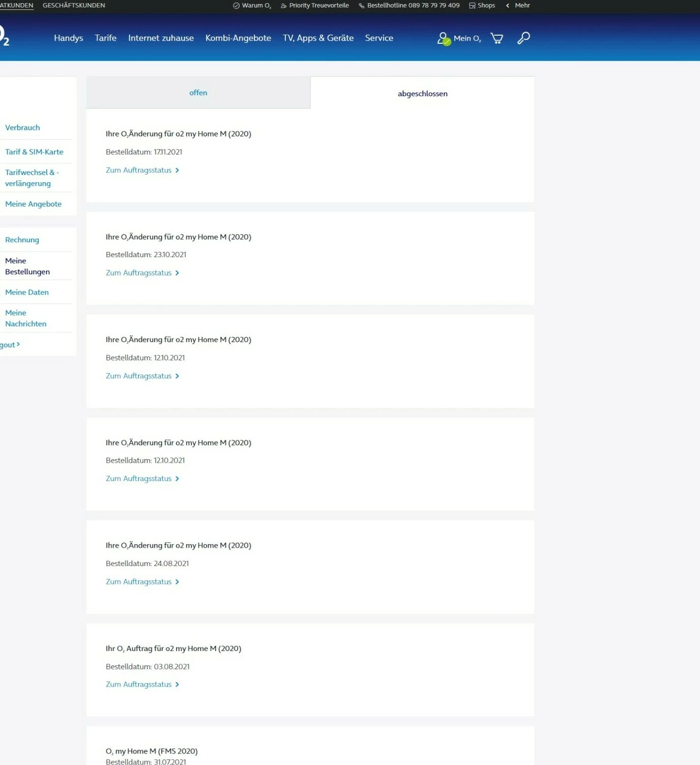Viewport: 700px width, 765px height.
Task: Open Meine Nachrichten in sidebar
Action: [25, 318]
